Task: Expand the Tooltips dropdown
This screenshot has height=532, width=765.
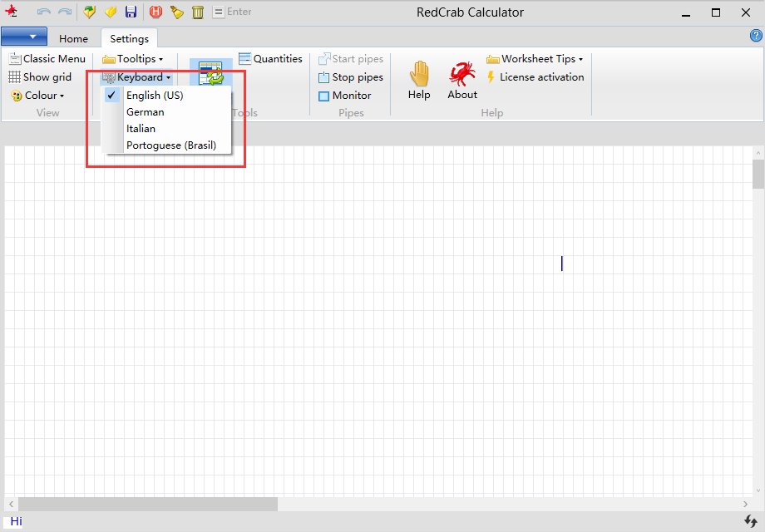Action: pyautogui.click(x=133, y=59)
